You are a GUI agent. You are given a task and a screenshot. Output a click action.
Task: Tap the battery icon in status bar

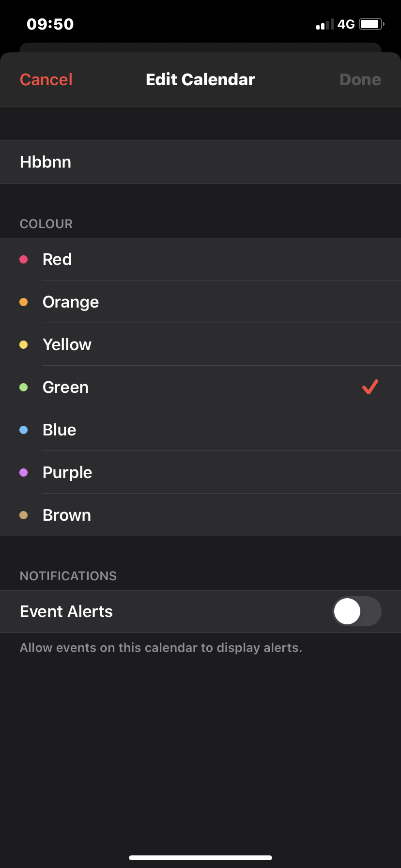coord(372,24)
